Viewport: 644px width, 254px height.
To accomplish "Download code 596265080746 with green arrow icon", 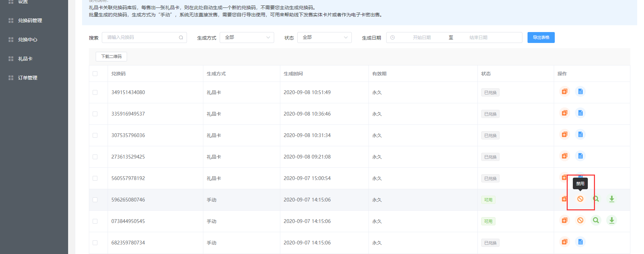I will coord(612,199).
